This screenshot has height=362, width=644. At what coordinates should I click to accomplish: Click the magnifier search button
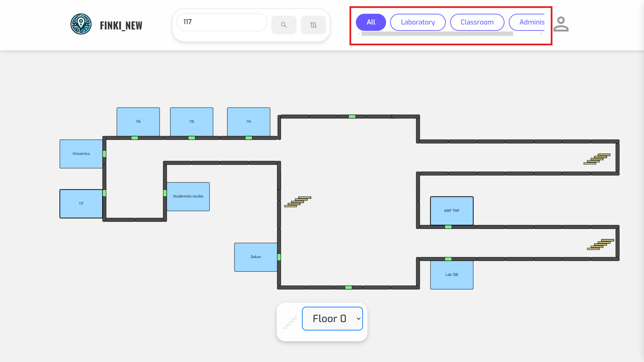tap(284, 25)
